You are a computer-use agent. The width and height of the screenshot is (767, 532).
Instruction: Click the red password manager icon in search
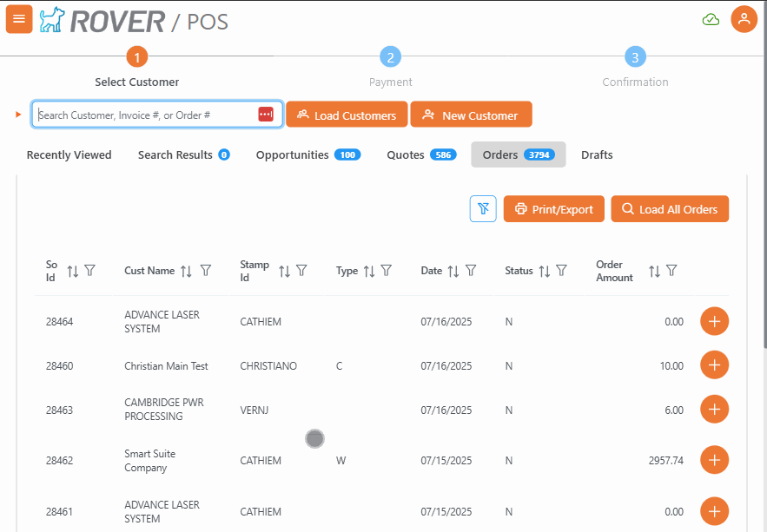pyautogui.click(x=266, y=115)
